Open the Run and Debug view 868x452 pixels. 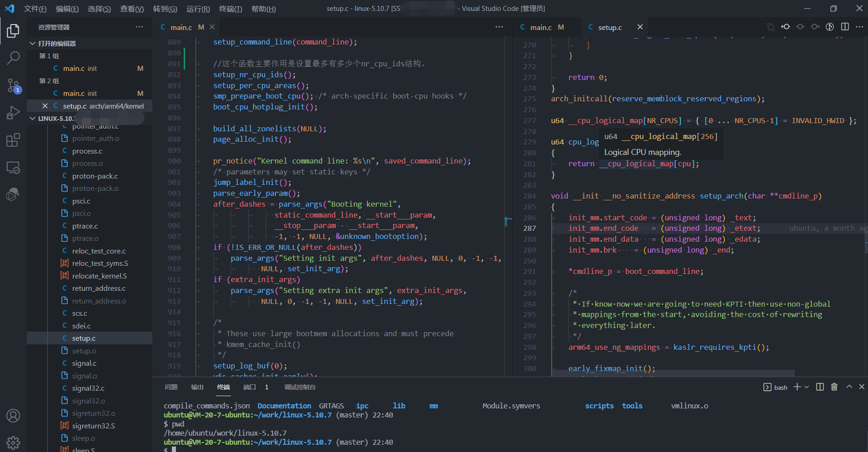pos(13,113)
